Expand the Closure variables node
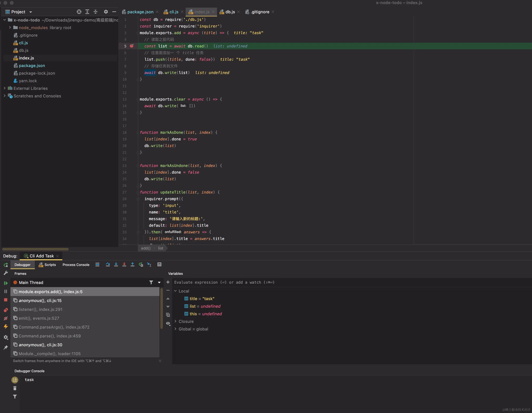This screenshot has width=532, height=413. coord(175,321)
